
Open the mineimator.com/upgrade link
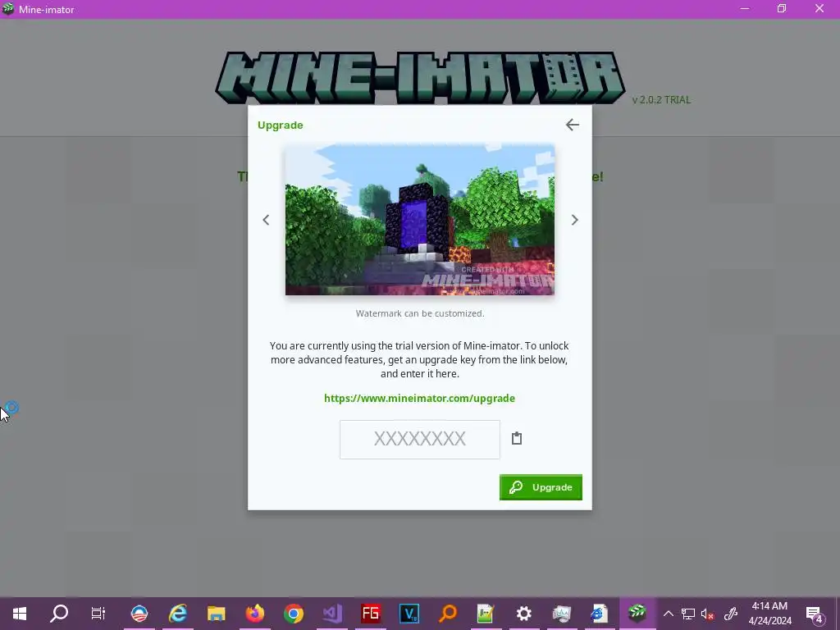[x=419, y=398]
